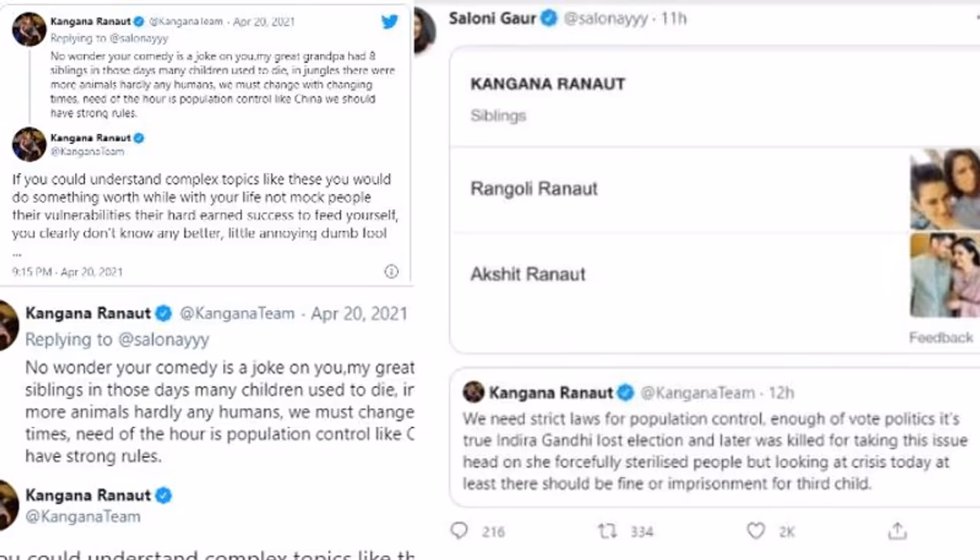Click the large Replying to @salonayyy link
Viewport: 980px width, 560px height.
[x=116, y=339]
